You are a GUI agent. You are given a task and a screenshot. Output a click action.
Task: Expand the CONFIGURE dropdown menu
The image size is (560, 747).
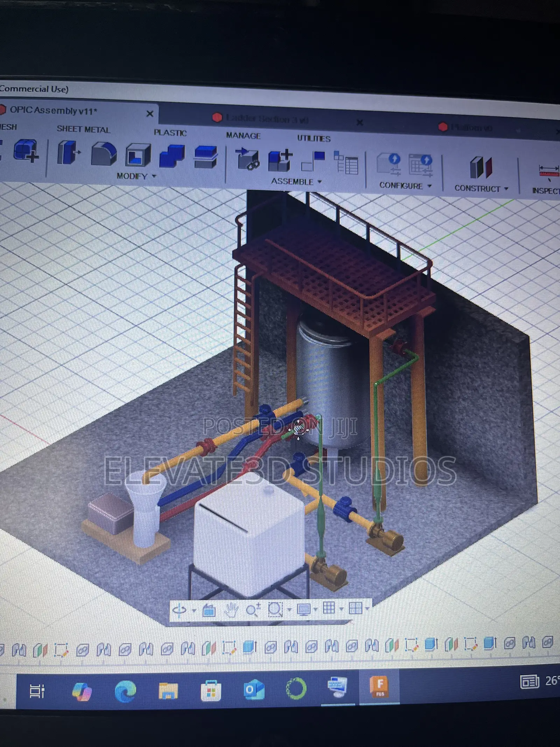[x=405, y=186]
